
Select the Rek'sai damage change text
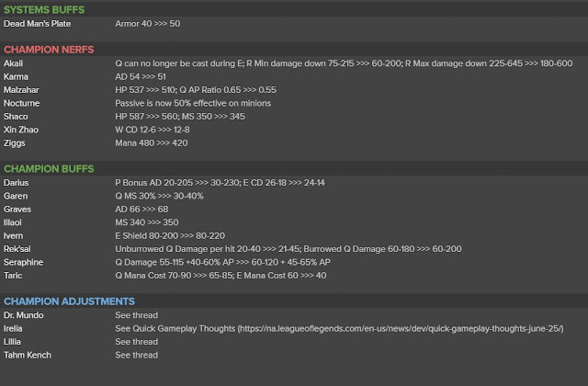pos(288,249)
